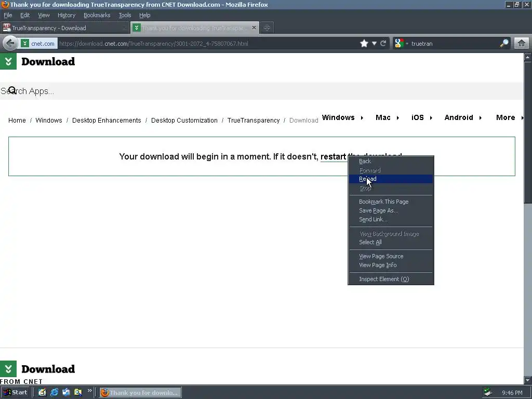Click the green Download logo icon at bottom
This screenshot has width=532, height=399.
(x=8, y=369)
